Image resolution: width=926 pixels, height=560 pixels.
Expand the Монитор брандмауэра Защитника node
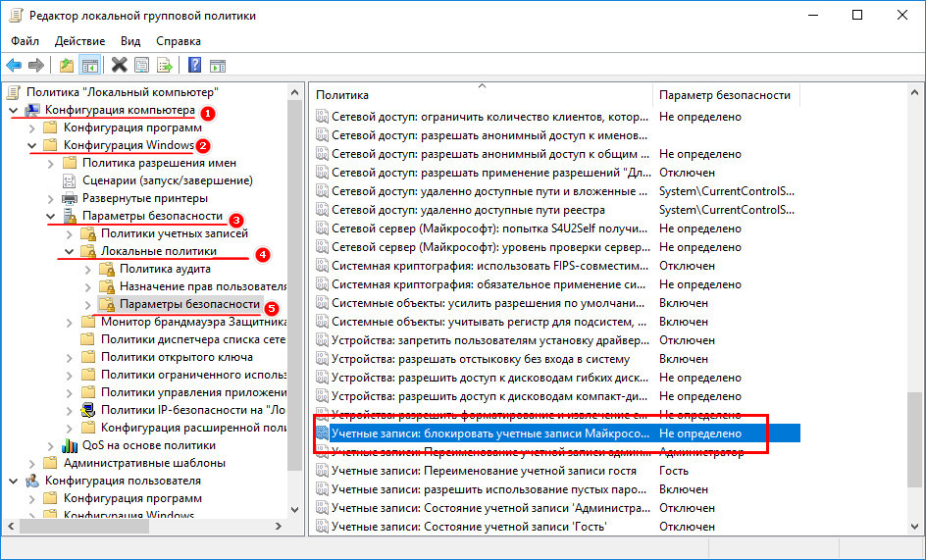click(70, 323)
